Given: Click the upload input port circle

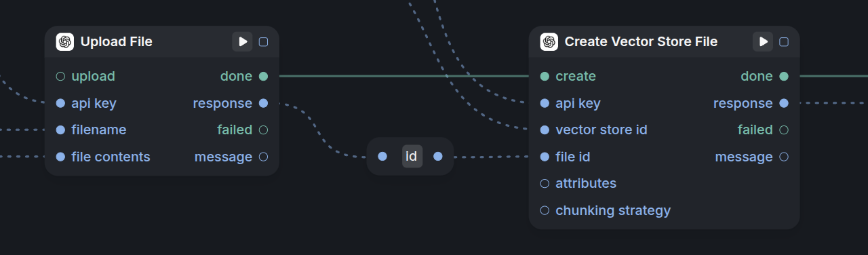Looking at the screenshot, I should [x=60, y=76].
